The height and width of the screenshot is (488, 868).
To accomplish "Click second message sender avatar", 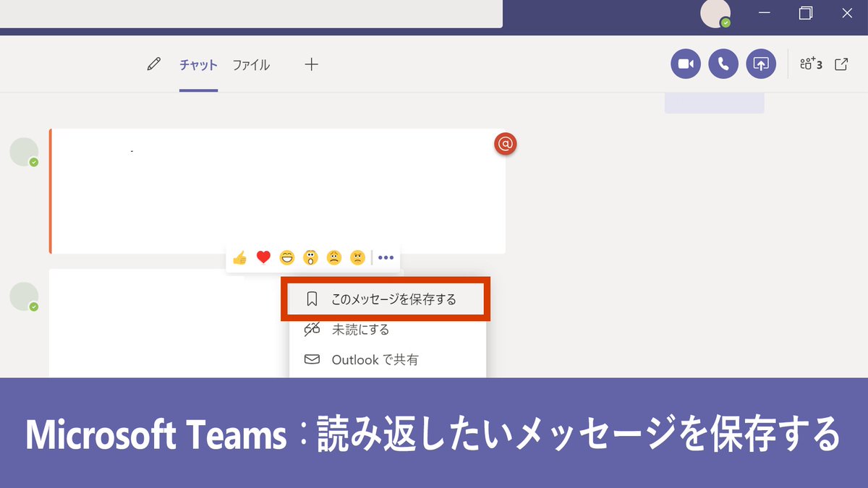I will coord(24,296).
